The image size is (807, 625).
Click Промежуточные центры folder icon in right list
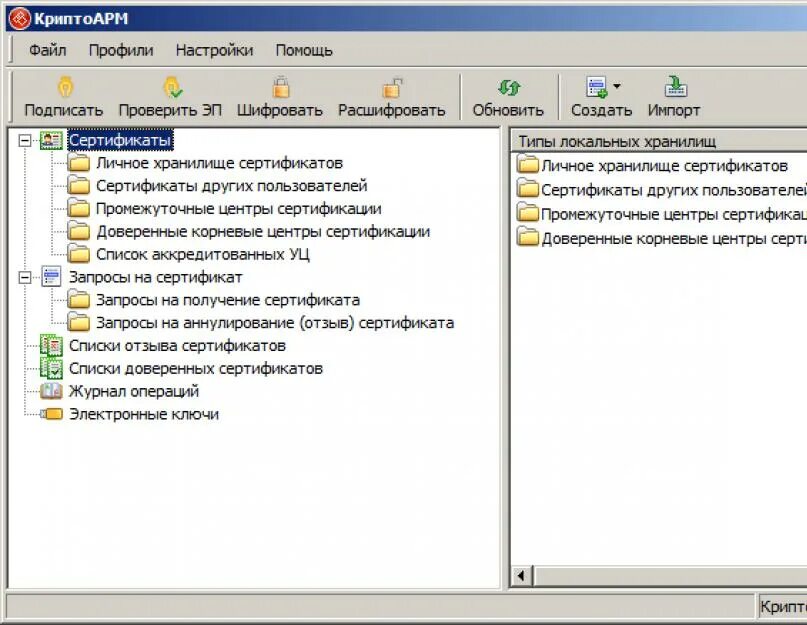pos(527,213)
